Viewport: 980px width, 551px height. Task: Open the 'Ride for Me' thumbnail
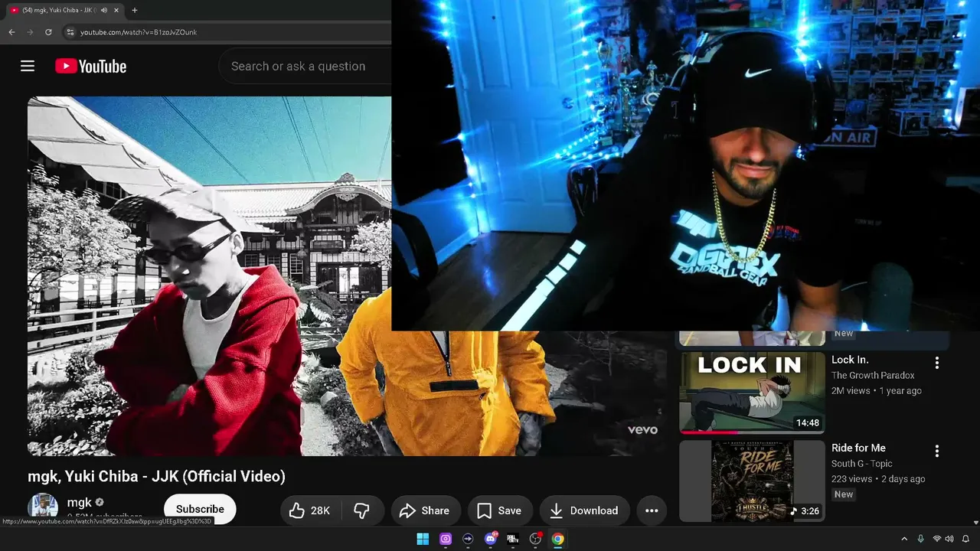[x=752, y=481]
